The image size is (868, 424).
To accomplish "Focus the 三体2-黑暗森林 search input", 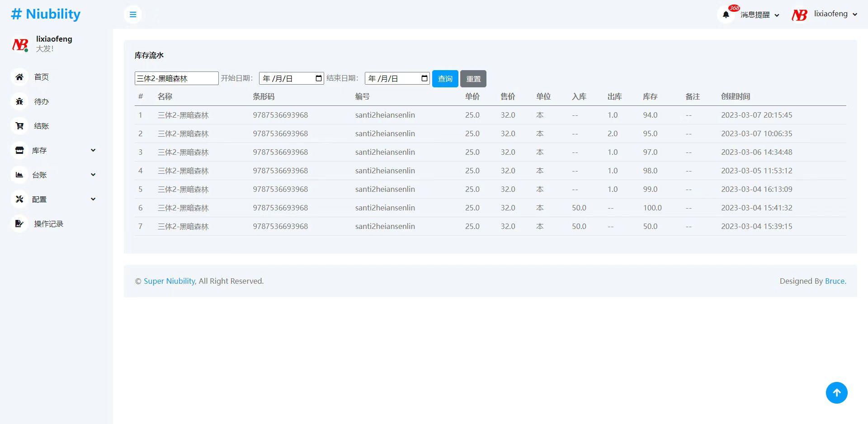I will [x=177, y=78].
